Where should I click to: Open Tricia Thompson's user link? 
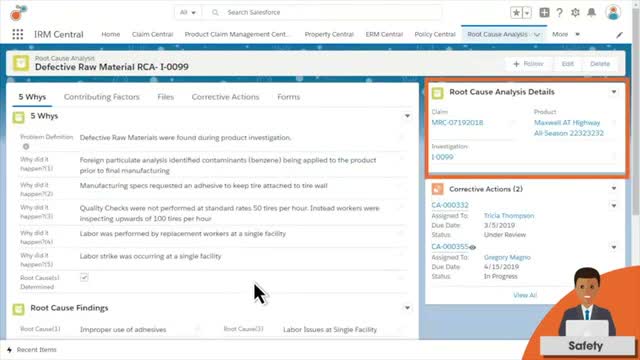coord(509,216)
